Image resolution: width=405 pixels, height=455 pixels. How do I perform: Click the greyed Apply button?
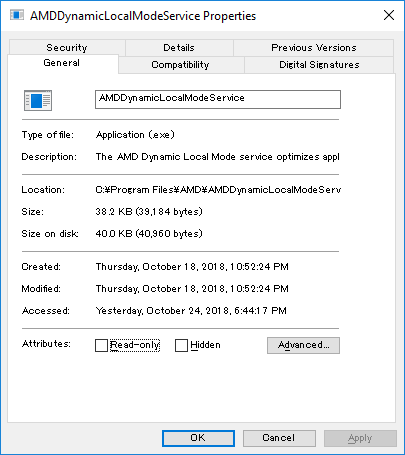(360, 438)
